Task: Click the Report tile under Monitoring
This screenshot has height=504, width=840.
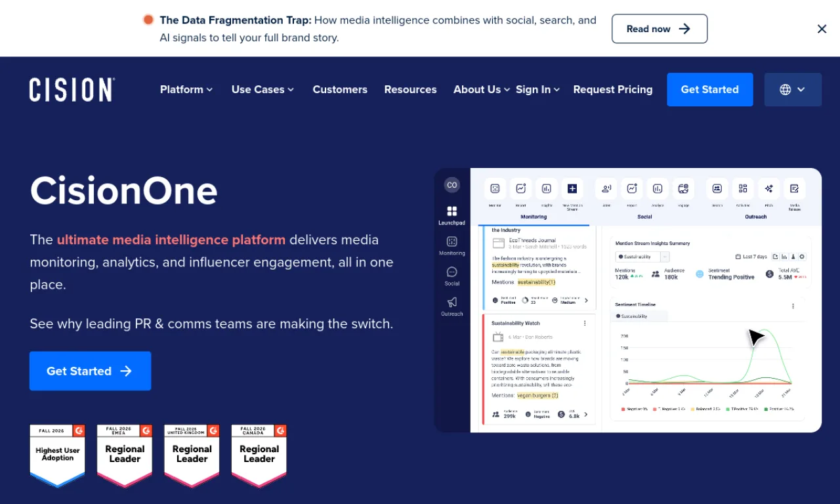Action: click(x=521, y=188)
